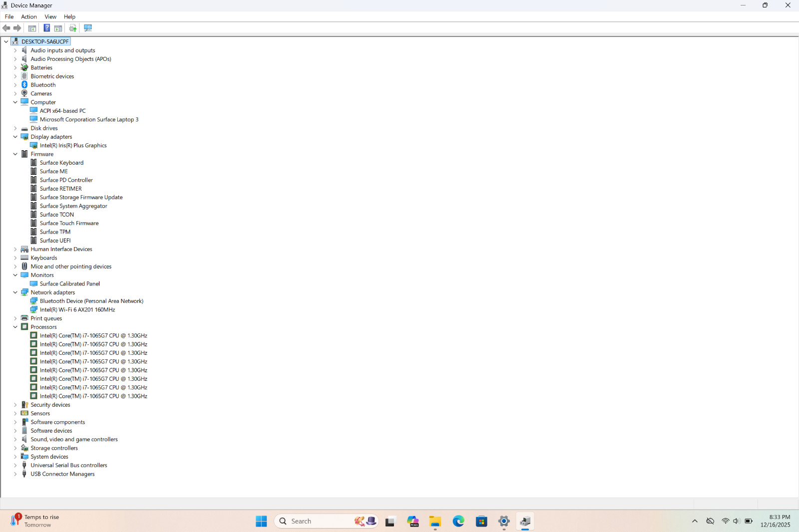Click the Biometric devices fingerprint icon

(x=24, y=76)
